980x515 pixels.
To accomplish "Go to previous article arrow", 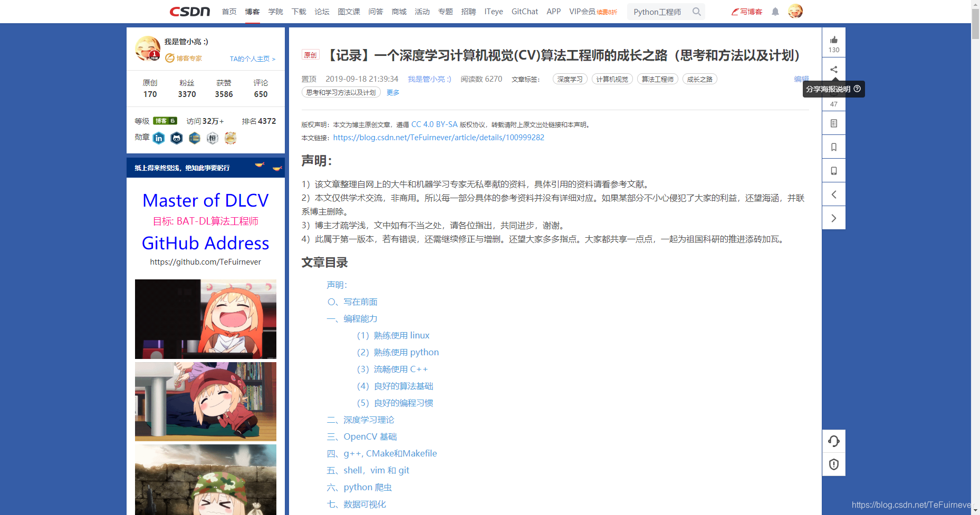I will [x=833, y=195].
